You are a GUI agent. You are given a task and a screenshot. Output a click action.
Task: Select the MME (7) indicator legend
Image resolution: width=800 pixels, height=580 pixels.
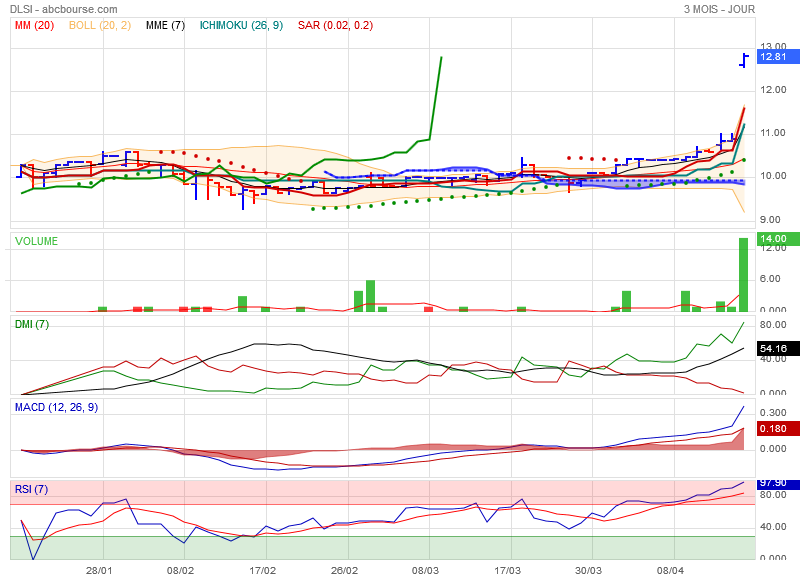pyautogui.click(x=165, y=26)
